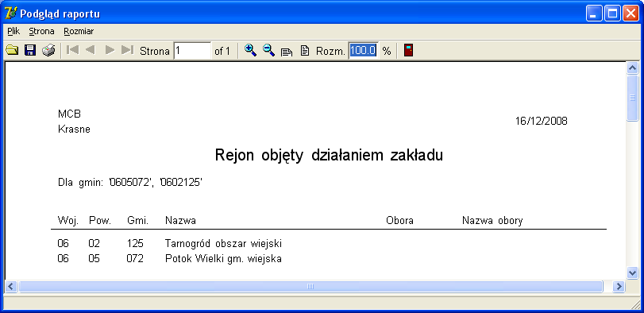This screenshot has width=644, height=313.
Task: Click the 'Nazwa obory' column header
Action: coord(492,221)
